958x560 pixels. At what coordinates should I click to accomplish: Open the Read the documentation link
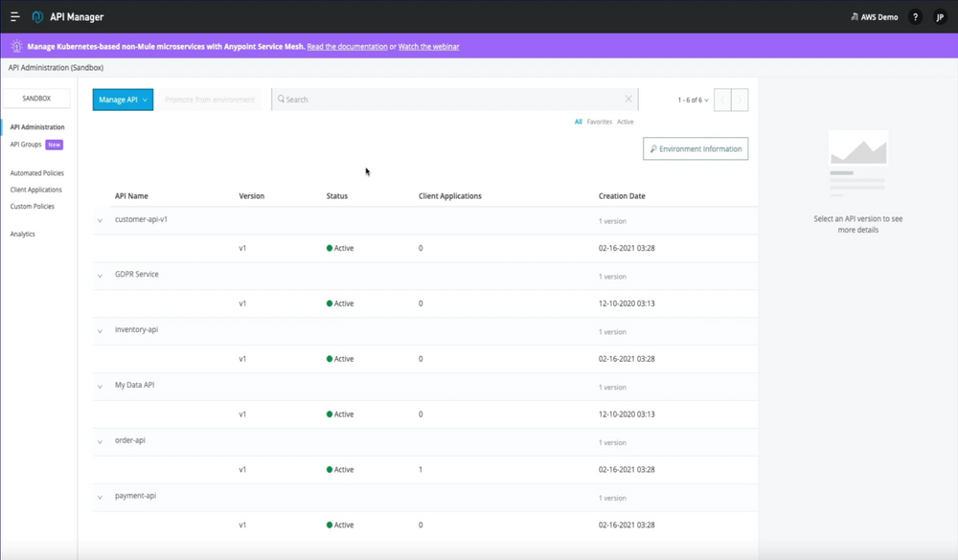[348, 46]
